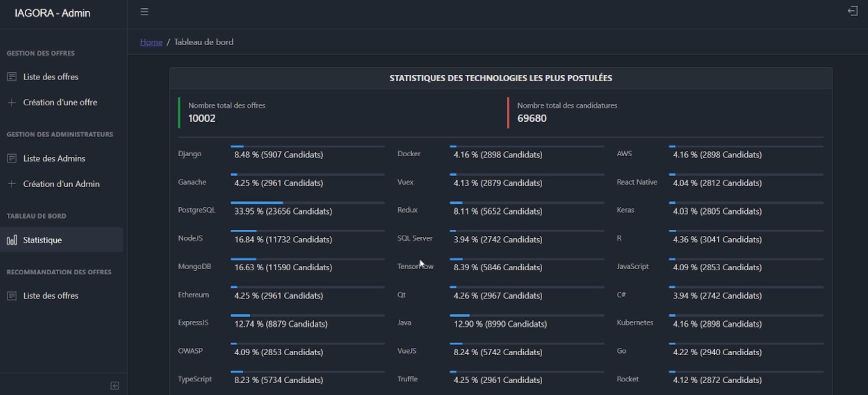Click Go value 4.22 % (2940 Candidats)
This screenshot has width=868, height=395.
[x=717, y=352]
